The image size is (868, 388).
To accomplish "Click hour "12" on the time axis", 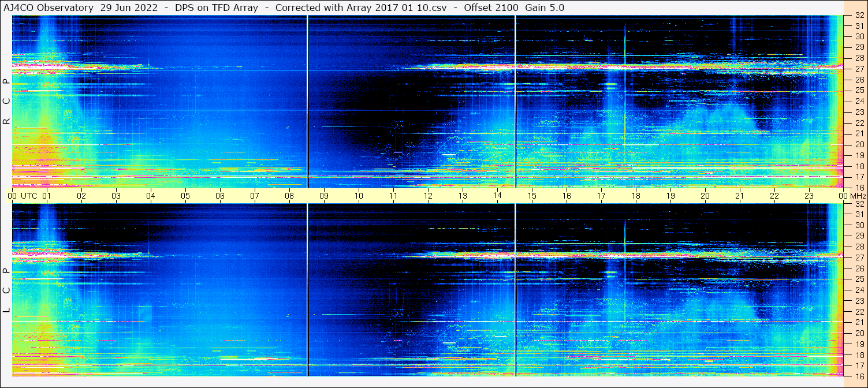I will (x=428, y=196).
